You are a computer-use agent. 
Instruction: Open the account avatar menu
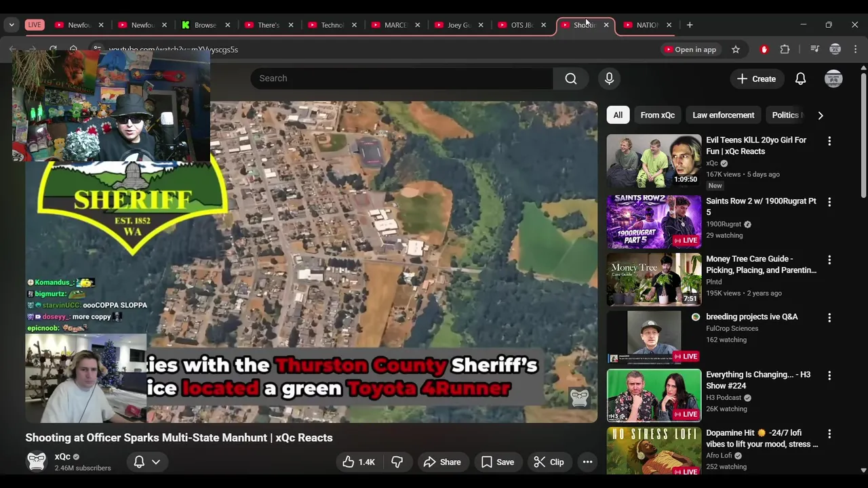click(833, 79)
